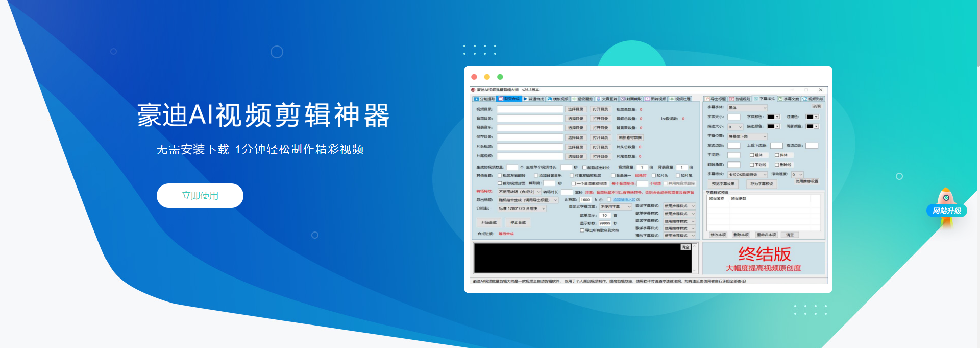Click the 预览字幕效果 button
Image resolution: width=980 pixels, height=348 pixels.
723,184
